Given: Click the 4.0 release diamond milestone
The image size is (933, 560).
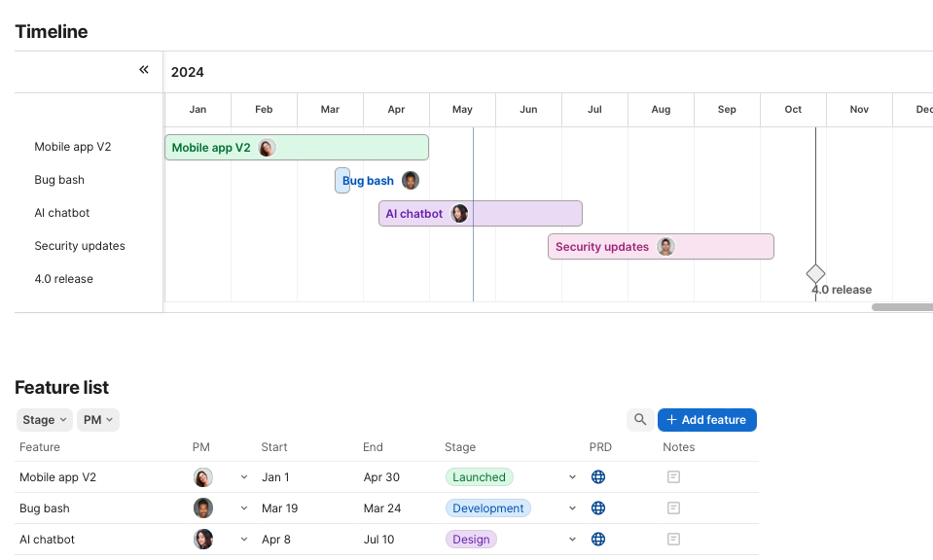Looking at the screenshot, I should tap(815, 274).
